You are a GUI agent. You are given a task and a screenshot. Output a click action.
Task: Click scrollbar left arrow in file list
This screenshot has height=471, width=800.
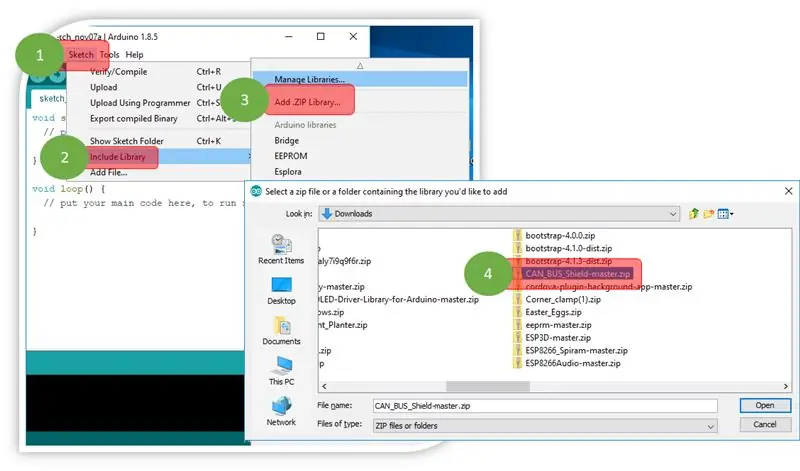point(324,386)
